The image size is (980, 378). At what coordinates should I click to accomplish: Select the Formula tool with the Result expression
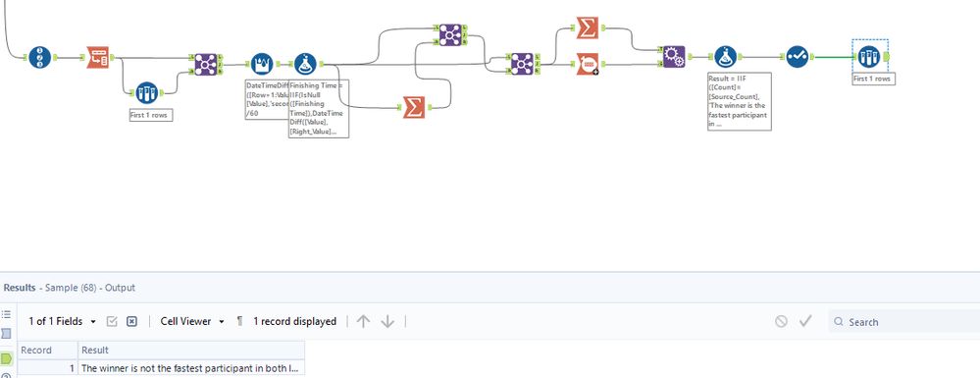[x=726, y=57]
